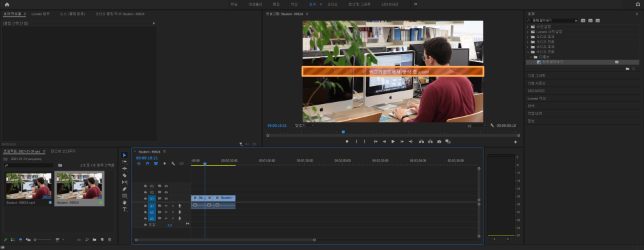Toggle V2 track output eye
The image size is (644, 250).
(x=166, y=192)
